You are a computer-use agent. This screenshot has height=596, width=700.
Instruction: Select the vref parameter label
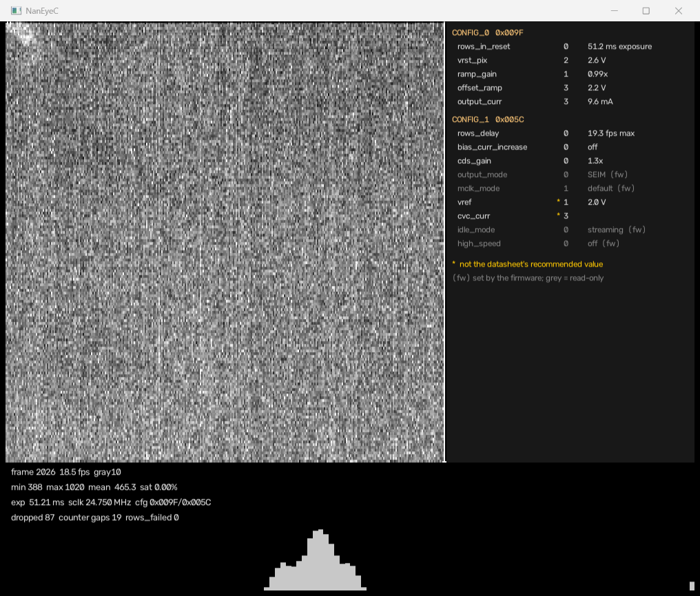point(464,203)
